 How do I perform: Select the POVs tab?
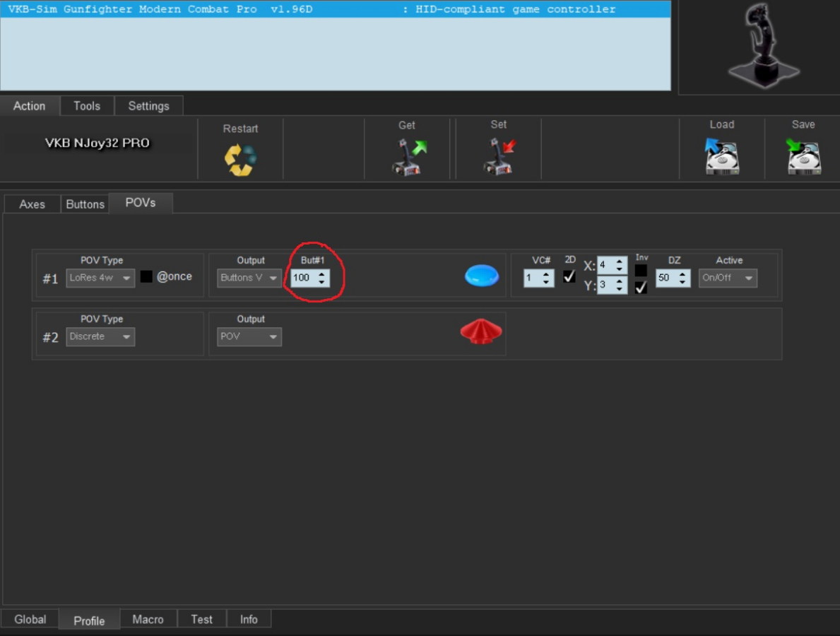click(141, 203)
